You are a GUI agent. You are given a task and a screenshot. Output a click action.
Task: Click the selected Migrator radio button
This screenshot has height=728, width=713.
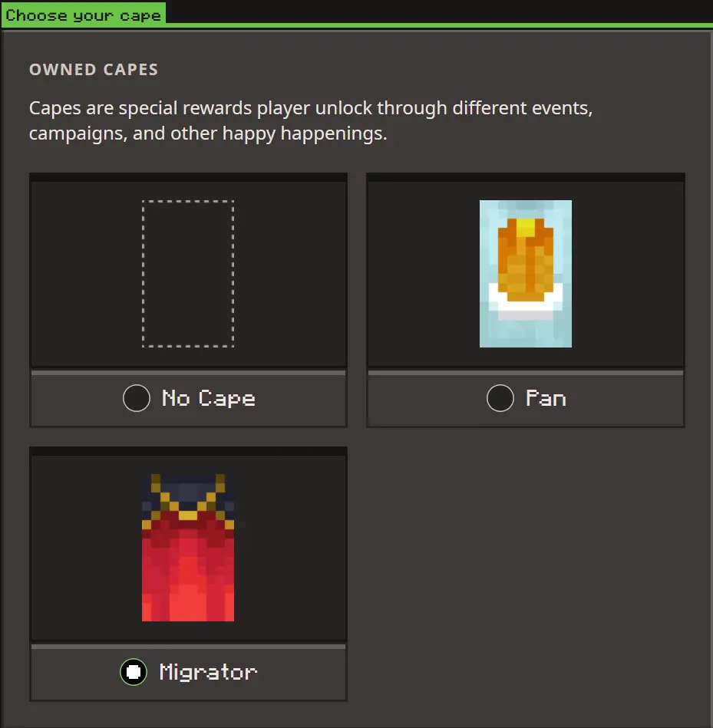(x=134, y=672)
